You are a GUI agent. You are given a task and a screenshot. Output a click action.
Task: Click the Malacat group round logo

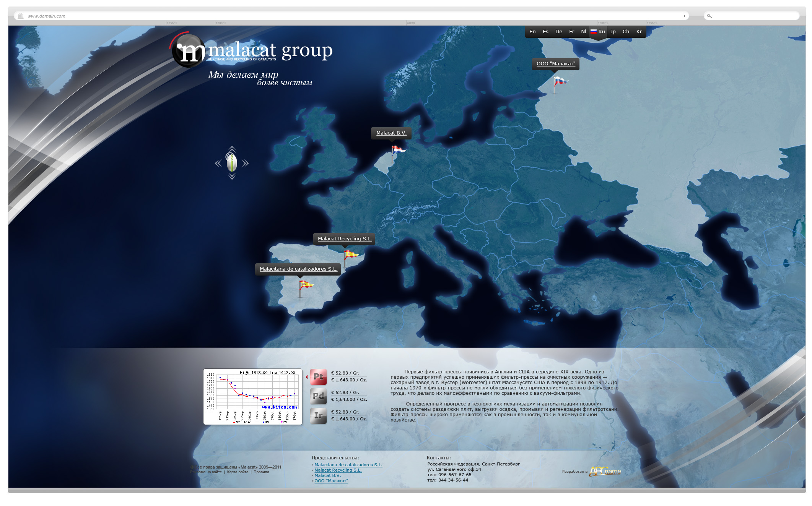pos(189,51)
